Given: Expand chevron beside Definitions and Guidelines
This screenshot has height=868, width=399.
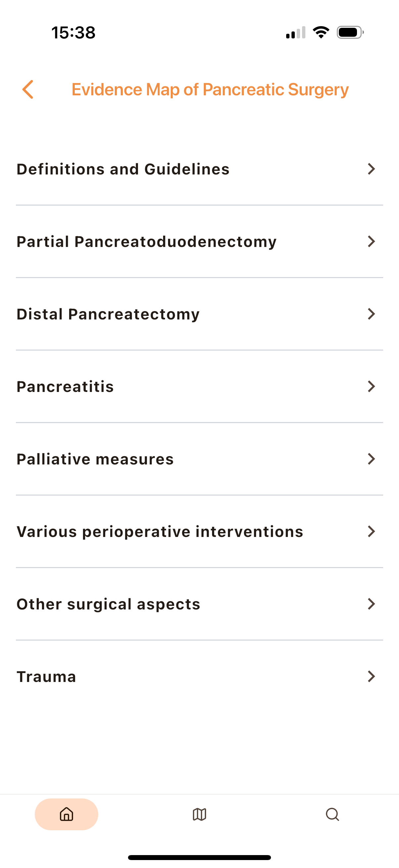Looking at the screenshot, I should (371, 169).
